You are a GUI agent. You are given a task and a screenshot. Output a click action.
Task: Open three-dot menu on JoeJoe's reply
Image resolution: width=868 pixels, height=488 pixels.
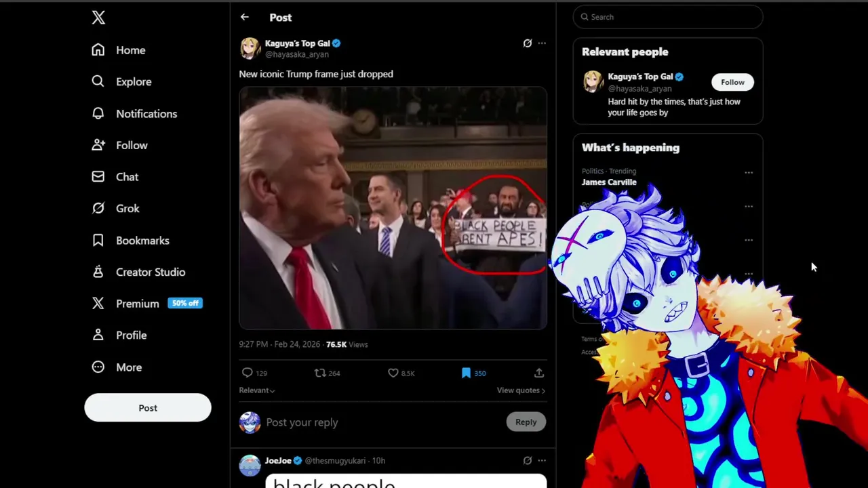(542, 461)
